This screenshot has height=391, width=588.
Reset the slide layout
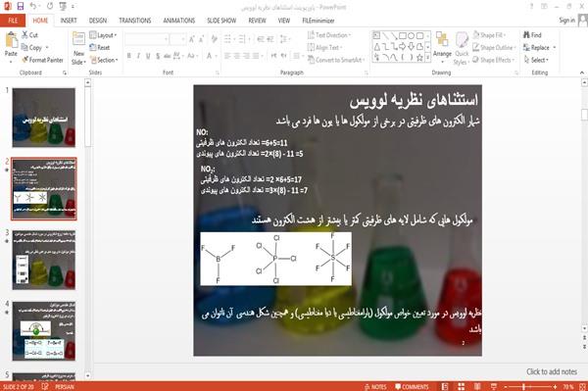click(x=100, y=48)
